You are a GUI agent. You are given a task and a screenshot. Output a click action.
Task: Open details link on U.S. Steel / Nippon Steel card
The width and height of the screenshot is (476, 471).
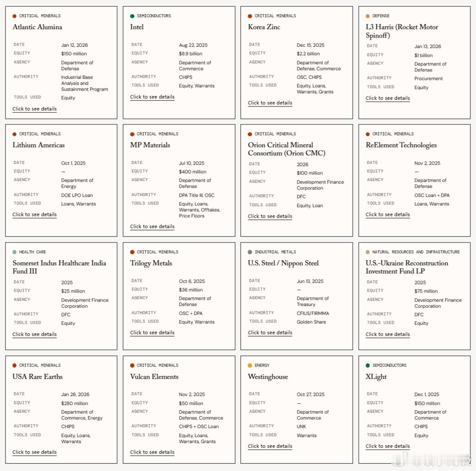point(270,332)
